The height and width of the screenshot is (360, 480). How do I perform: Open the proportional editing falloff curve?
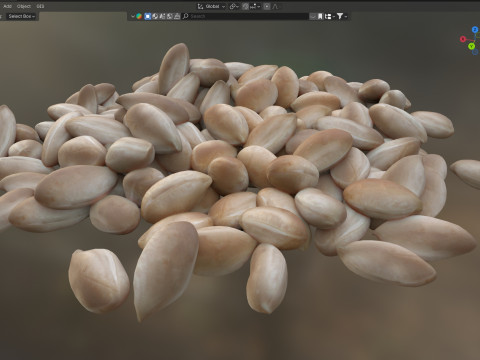coord(275,6)
